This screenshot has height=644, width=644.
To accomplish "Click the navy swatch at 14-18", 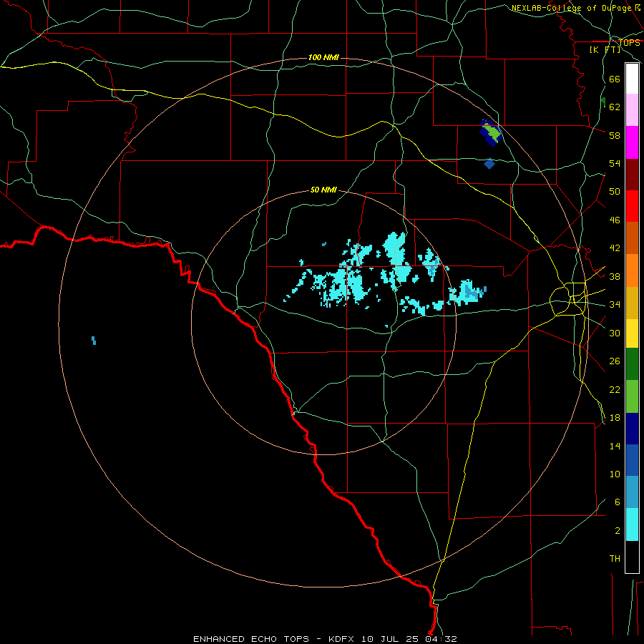I will (x=632, y=429).
